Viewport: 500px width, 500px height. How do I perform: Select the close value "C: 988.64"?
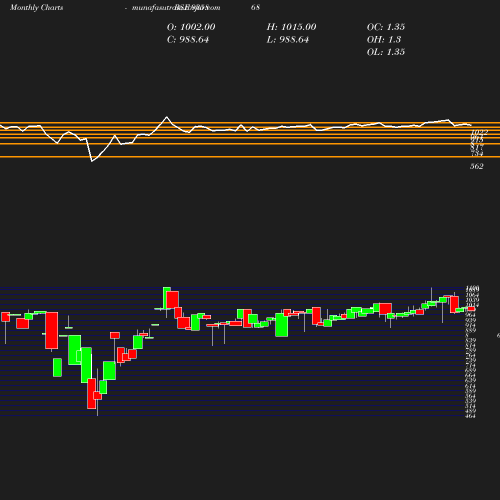pyautogui.click(x=188, y=40)
